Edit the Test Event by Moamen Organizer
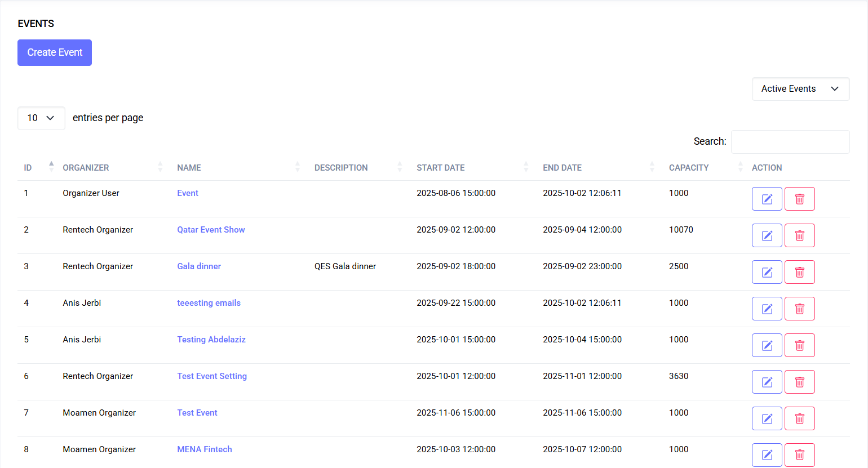Viewport: 868px width, 468px height. tap(767, 418)
